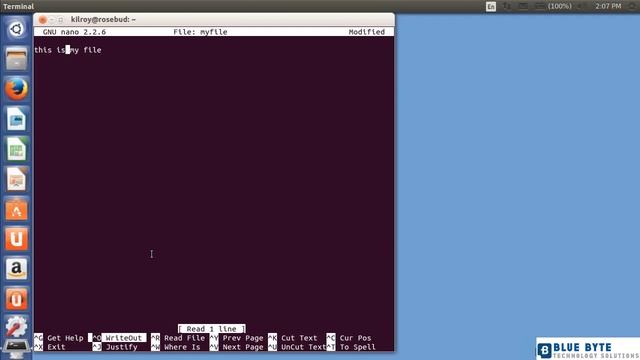Click the ^V Next Page shortcut
Screen dimensions: 640x360
click(x=237, y=347)
